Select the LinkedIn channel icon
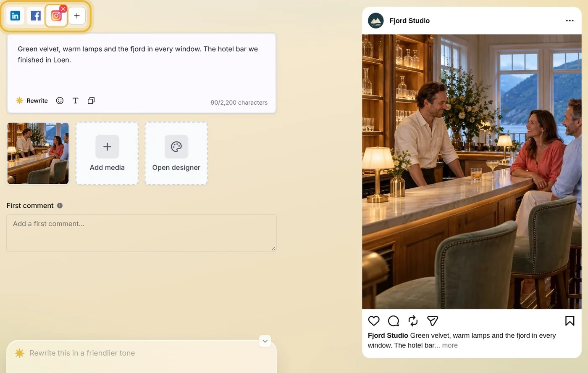 tap(15, 16)
